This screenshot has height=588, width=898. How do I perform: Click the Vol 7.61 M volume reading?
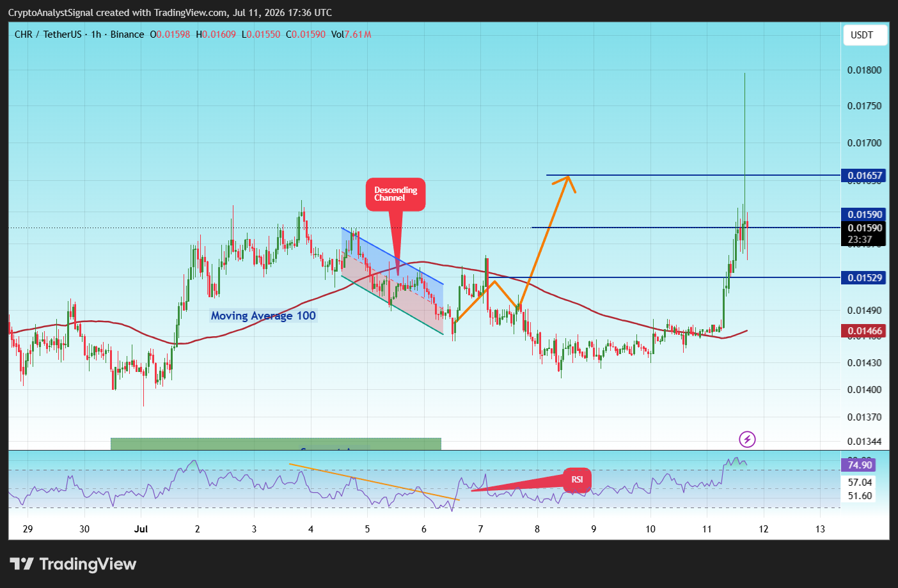click(351, 35)
